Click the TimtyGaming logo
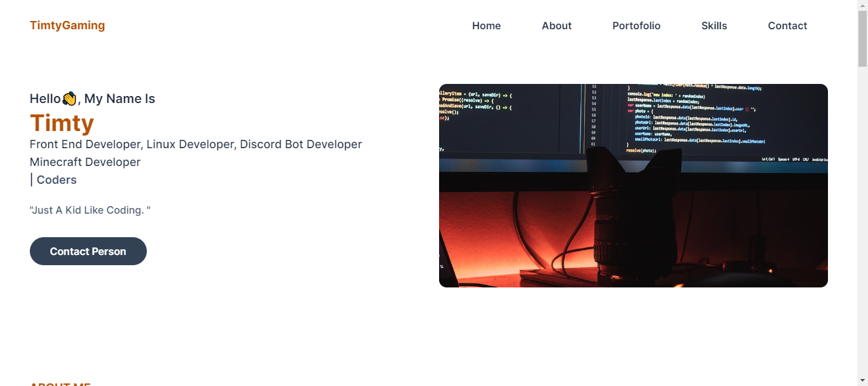The width and height of the screenshot is (868, 386). (67, 25)
